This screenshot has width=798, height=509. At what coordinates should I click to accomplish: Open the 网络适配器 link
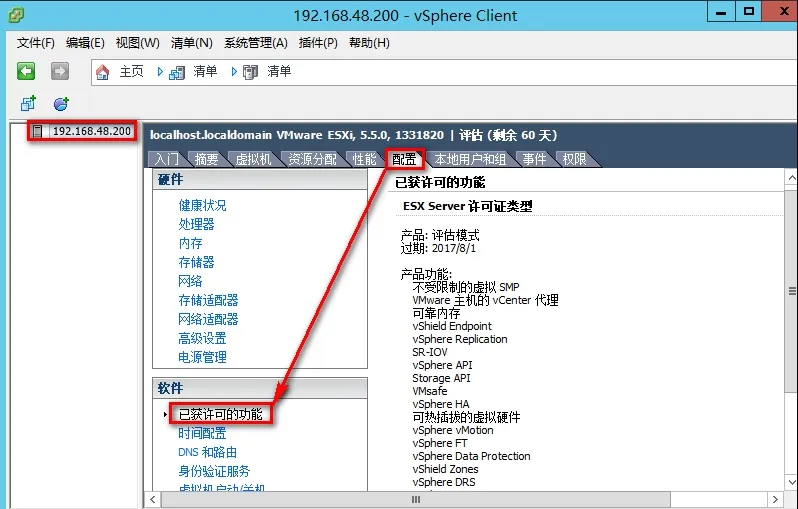(208, 319)
